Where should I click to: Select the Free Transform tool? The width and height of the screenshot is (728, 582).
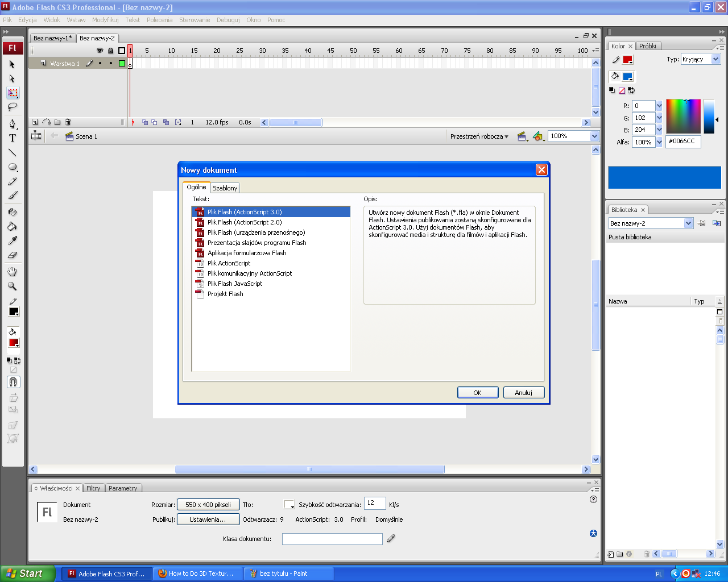[x=13, y=93]
